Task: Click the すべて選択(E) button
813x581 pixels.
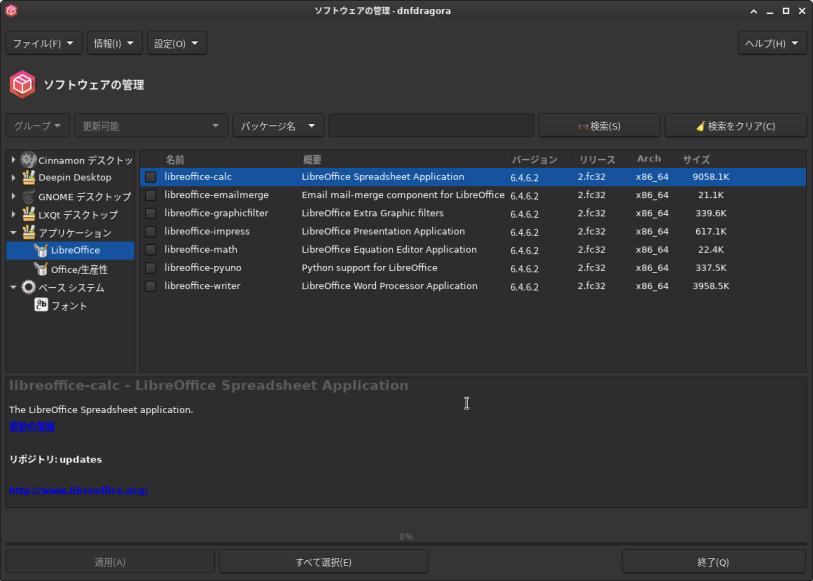Action: 324,562
